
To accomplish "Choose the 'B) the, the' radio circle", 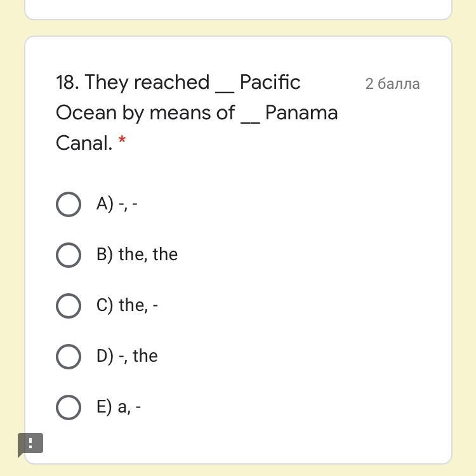I will coord(69,255).
